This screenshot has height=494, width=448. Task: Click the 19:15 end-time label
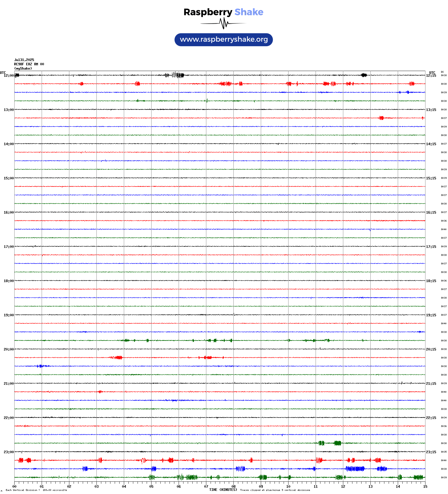(x=431, y=315)
